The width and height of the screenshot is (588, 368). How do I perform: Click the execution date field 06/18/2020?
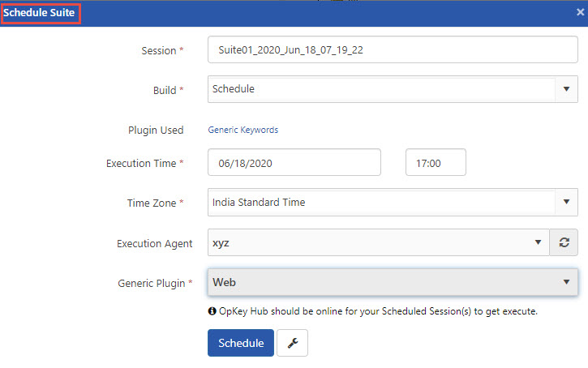tap(294, 163)
